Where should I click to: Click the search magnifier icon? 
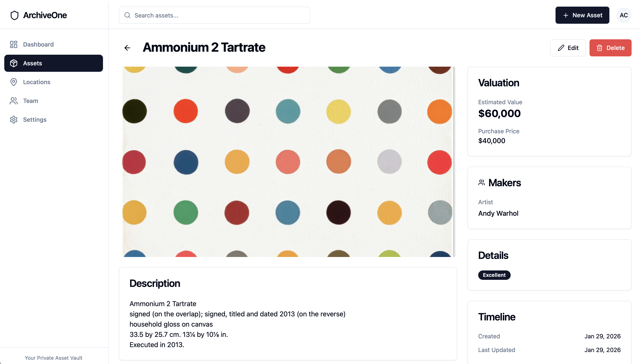(x=128, y=15)
